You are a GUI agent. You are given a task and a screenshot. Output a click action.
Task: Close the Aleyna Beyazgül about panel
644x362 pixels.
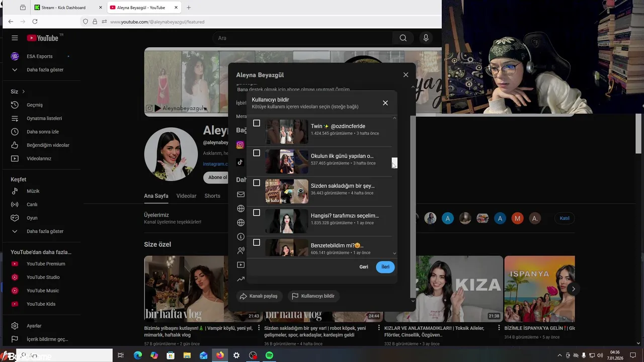(x=406, y=75)
